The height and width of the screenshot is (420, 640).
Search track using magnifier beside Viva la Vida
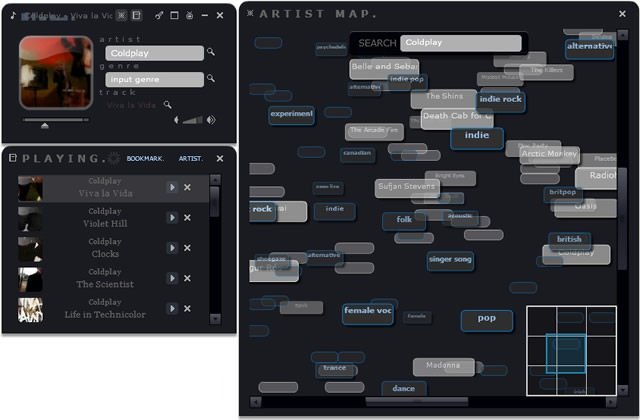[x=167, y=105]
